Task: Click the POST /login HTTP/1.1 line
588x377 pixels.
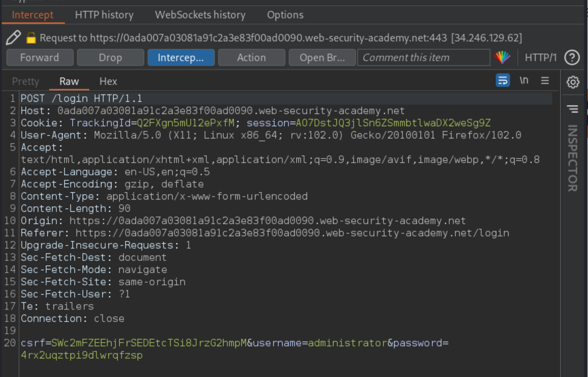Action: (x=81, y=99)
